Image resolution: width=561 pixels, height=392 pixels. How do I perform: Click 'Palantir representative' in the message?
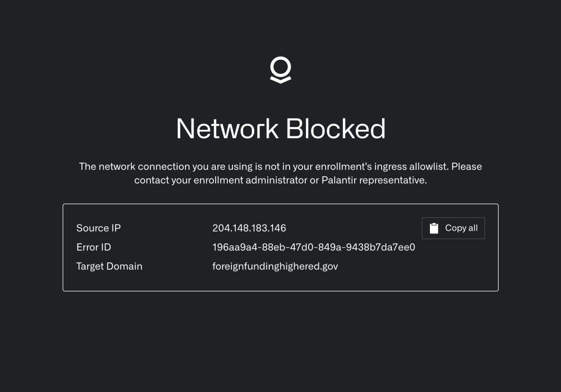pos(373,180)
